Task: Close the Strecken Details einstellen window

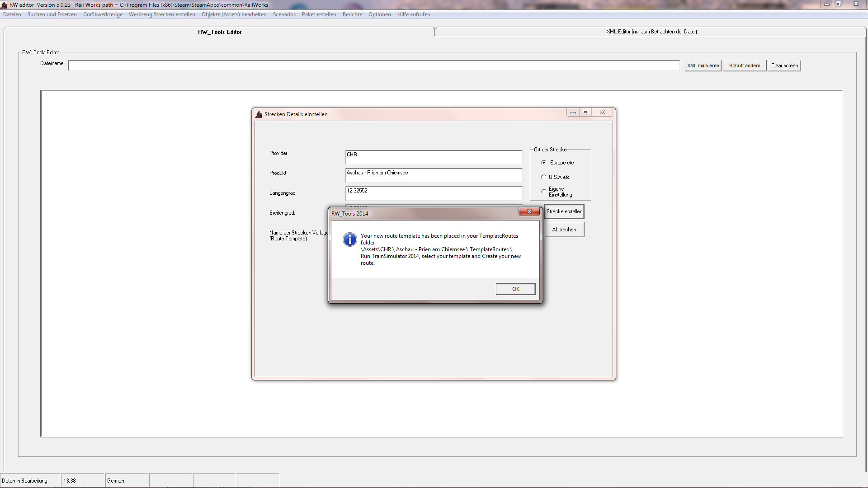Action: pyautogui.click(x=602, y=113)
